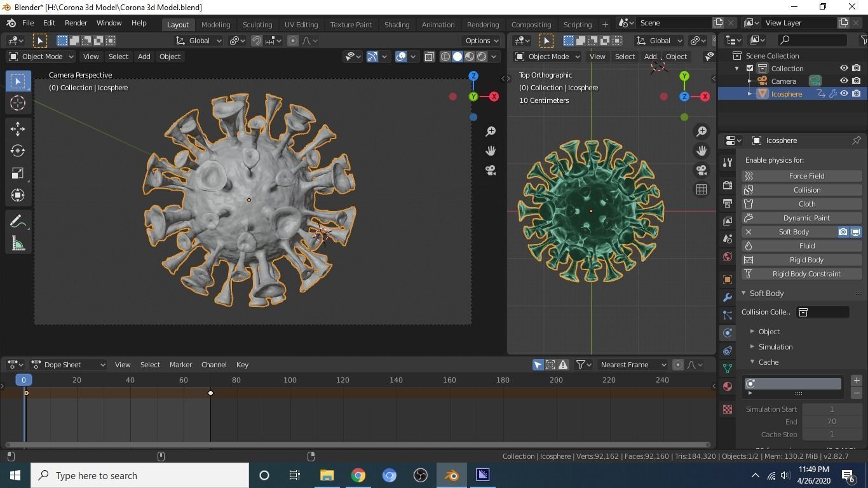Switch to the Animation workspace tab

tap(438, 24)
